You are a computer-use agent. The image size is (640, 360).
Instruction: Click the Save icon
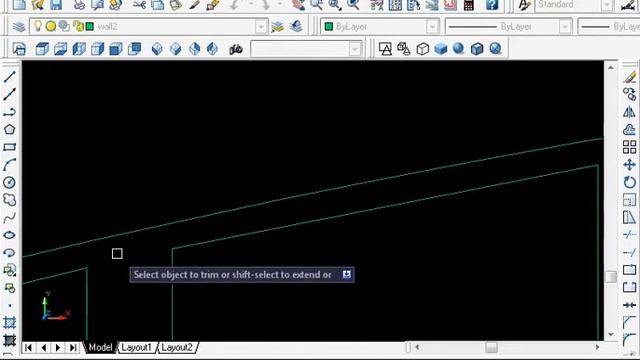click(x=56, y=5)
